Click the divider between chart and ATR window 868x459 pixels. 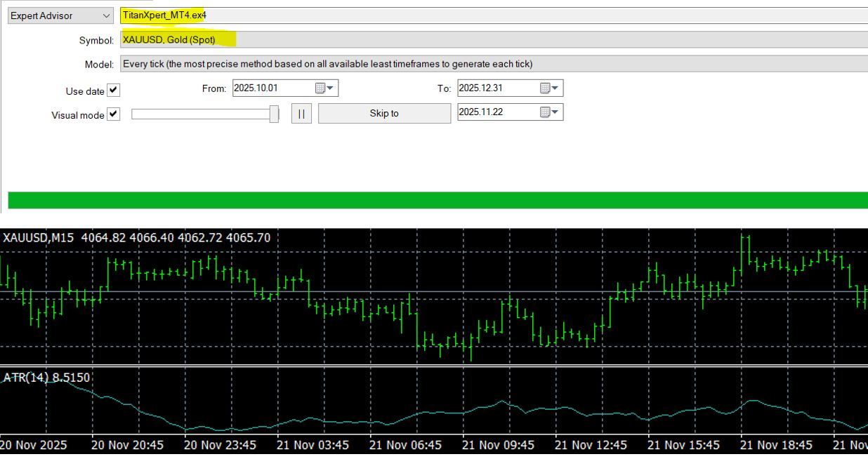434,366
